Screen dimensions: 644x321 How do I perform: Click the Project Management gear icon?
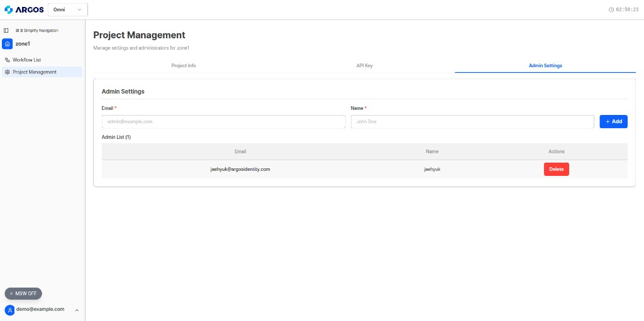click(x=7, y=72)
